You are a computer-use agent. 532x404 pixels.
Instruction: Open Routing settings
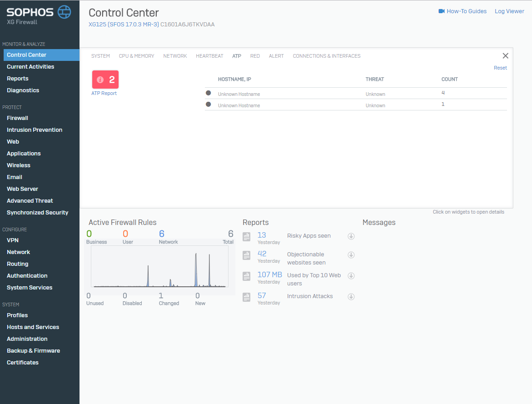pyautogui.click(x=18, y=264)
